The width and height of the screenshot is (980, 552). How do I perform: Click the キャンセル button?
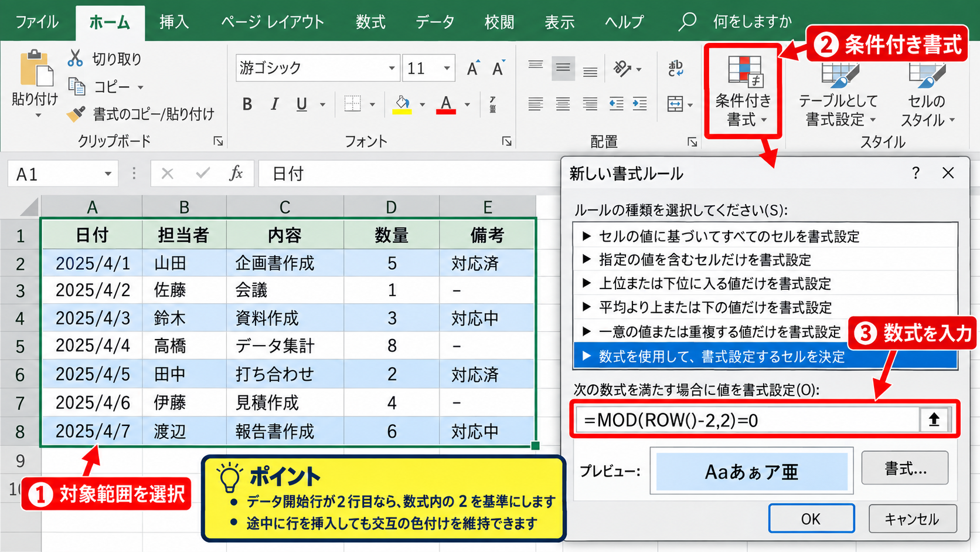click(912, 519)
